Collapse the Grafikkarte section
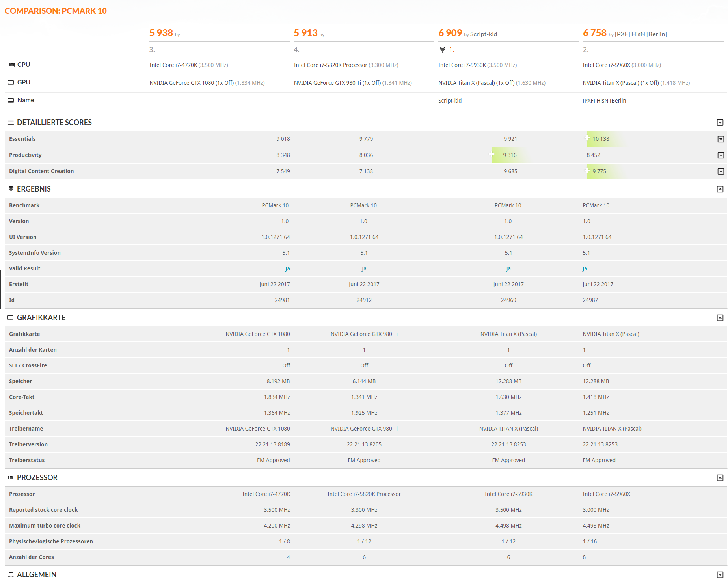The width and height of the screenshot is (728, 578). pos(720,318)
